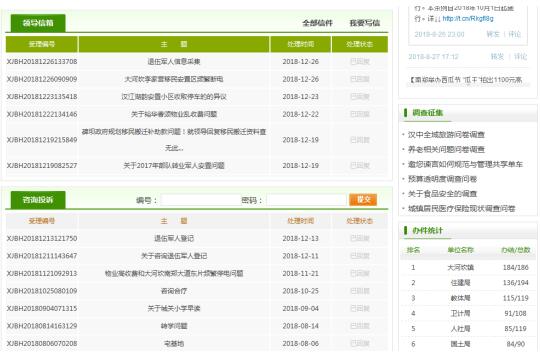The width and height of the screenshot is (540, 364).
Task: Open the 关于2017年部队转业军人安置问题 subject
Action: coord(174,166)
